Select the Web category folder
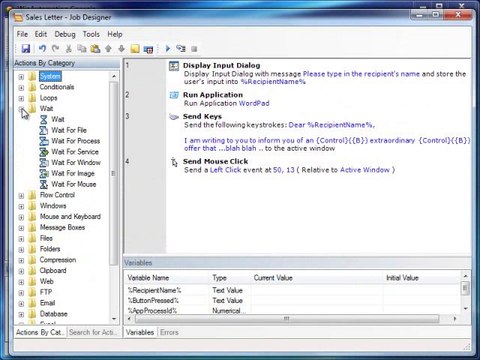480x360 pixels. pos(46,282)
